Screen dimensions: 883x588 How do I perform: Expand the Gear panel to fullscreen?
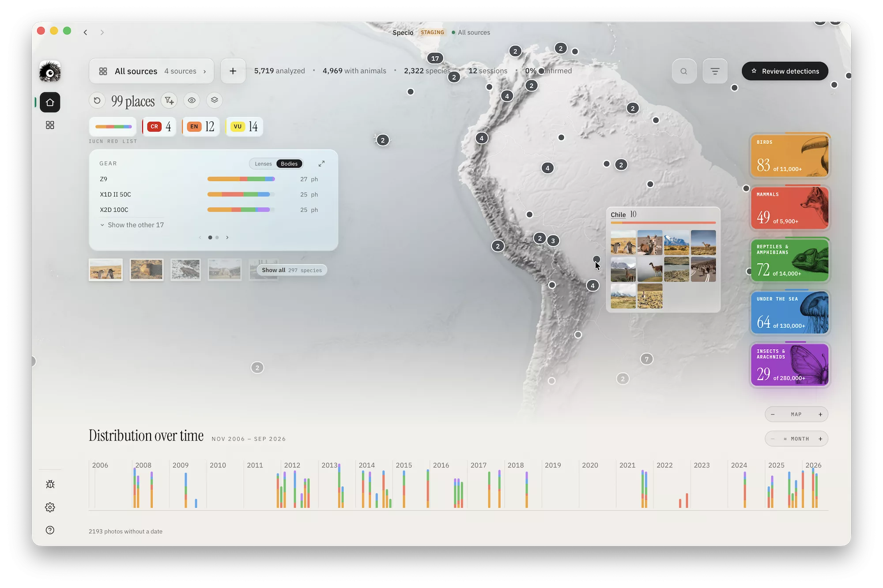321,164
